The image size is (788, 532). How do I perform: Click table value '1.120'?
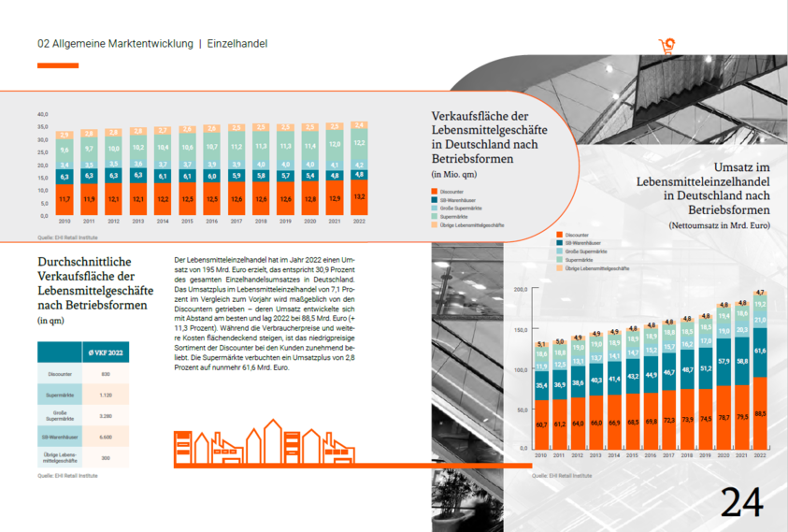tap(106, 395)
